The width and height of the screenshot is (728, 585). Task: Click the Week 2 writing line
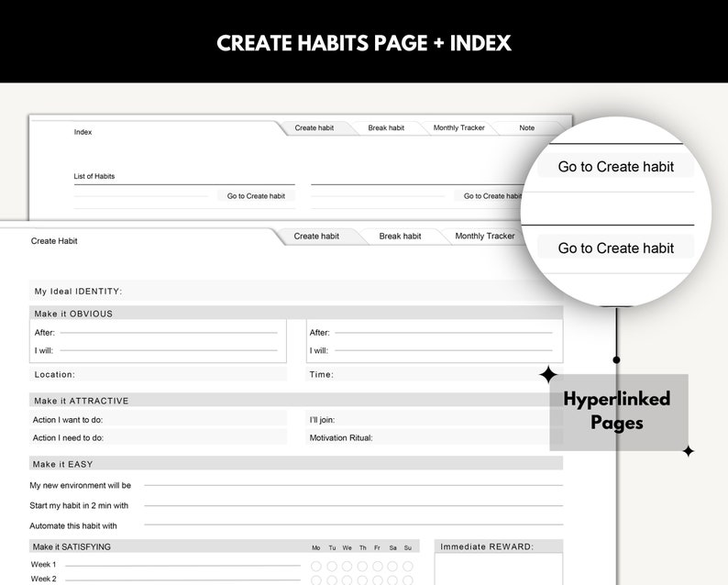click(x=183, y=579)
